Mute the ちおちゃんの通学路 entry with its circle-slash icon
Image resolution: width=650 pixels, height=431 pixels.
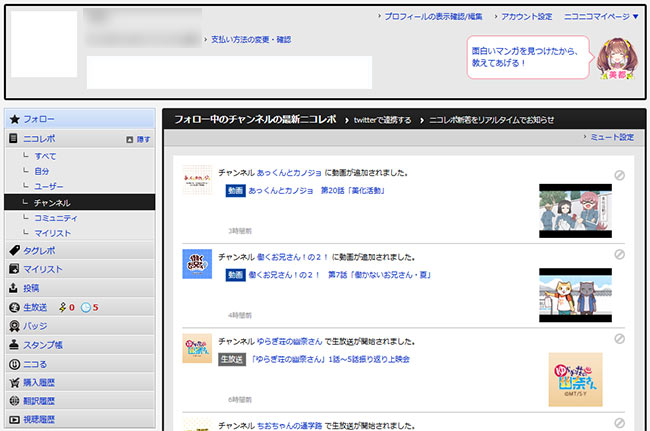click(x=619, y=423)
